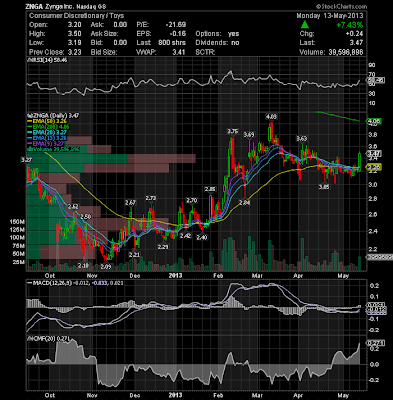Click the 3.75 high annotation in February
Image resolution: width=393 pixels, height=400 pixels.
[x=233, y=132]
